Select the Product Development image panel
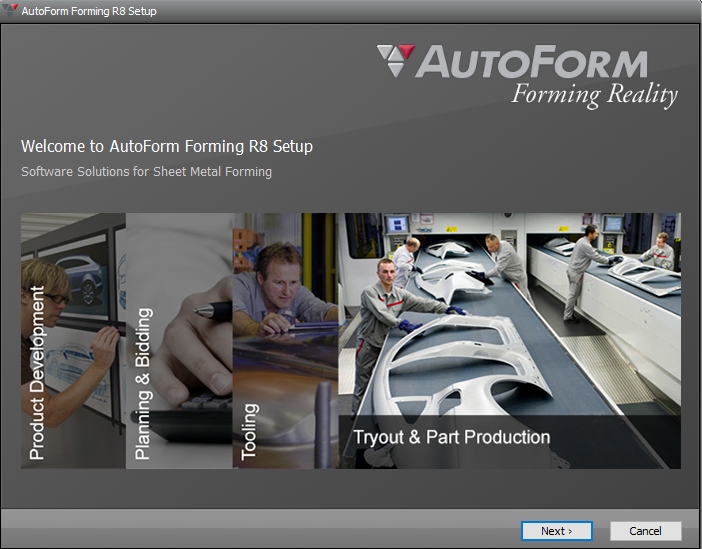Screen dimensions: 702x549 [73, 341]
